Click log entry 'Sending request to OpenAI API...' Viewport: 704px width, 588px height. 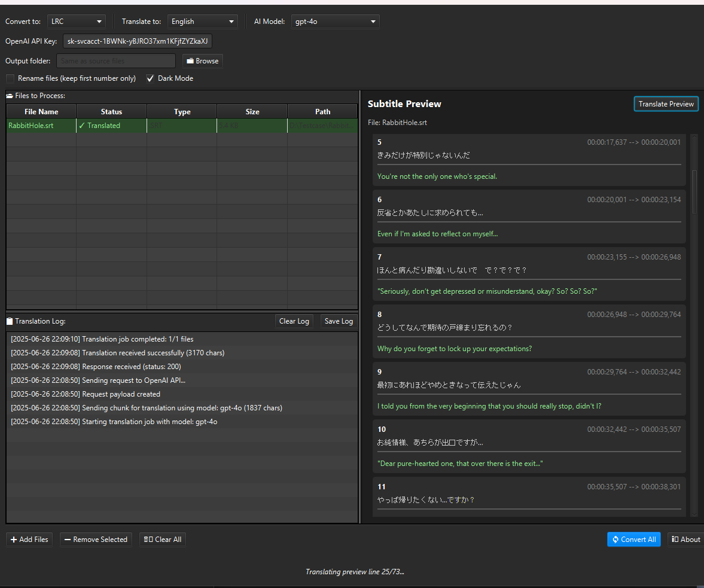[x=182, y=380]
